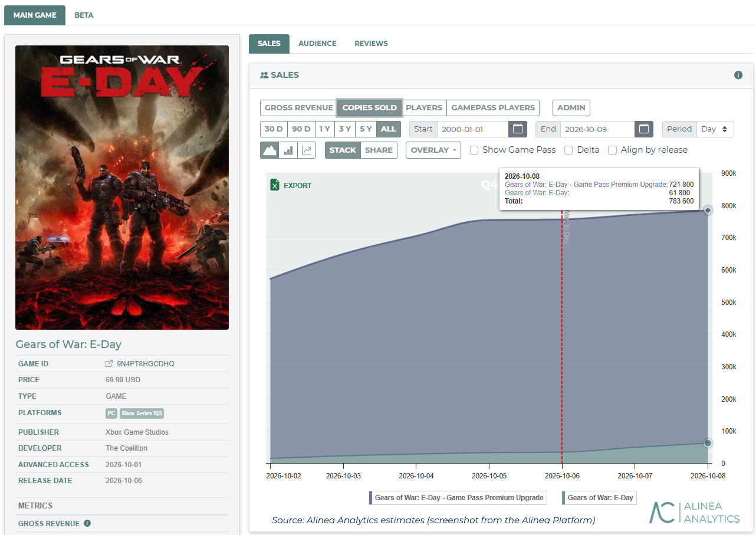Click the Sales panel info icon
Image resolution: width=756 pixels, height=535 pixels.
click(738, 75)
